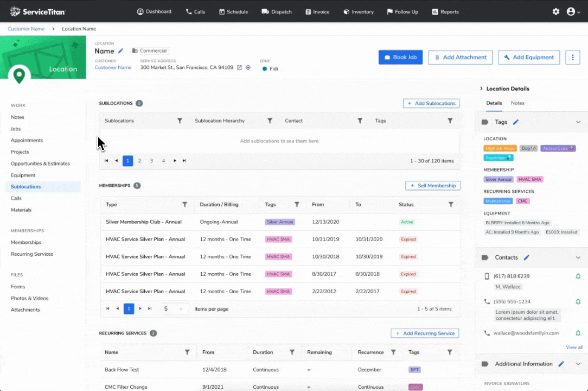Open the Follow Up menu
The width and height of the screenshot is (588, 391).
[402, 11]
